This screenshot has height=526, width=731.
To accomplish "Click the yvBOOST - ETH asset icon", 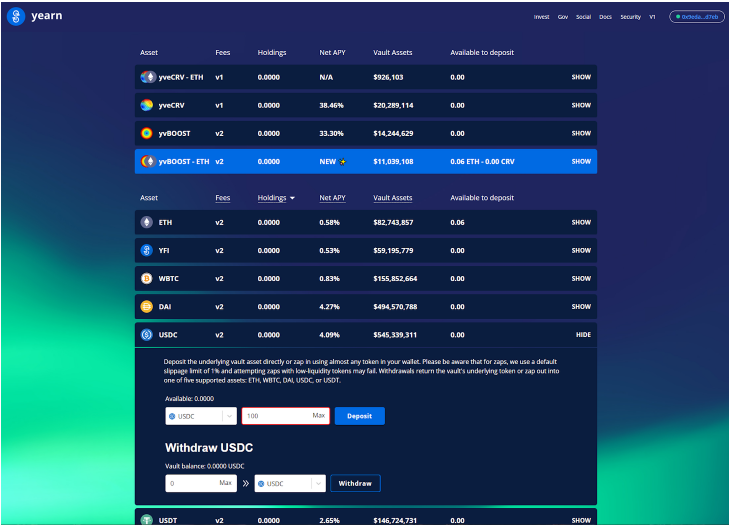I will point(148,161).
